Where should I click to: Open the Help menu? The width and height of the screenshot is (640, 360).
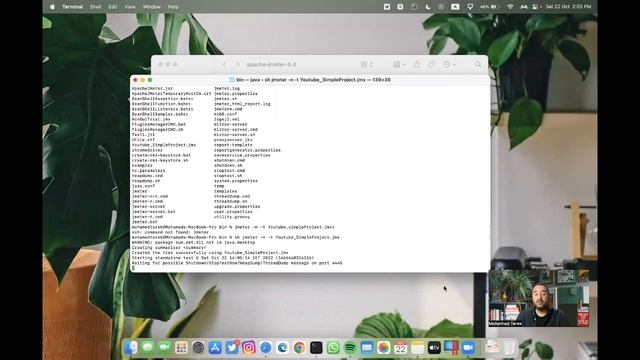click(173, 7)
